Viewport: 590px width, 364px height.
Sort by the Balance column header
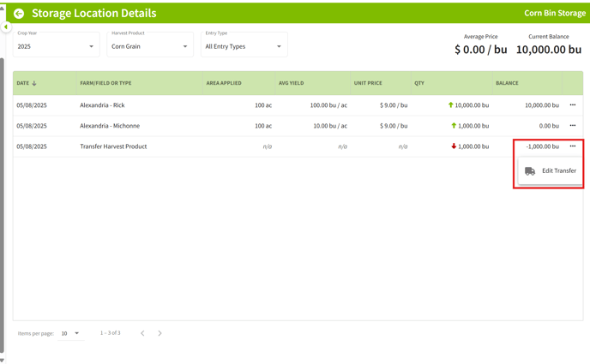pos(507,83)
